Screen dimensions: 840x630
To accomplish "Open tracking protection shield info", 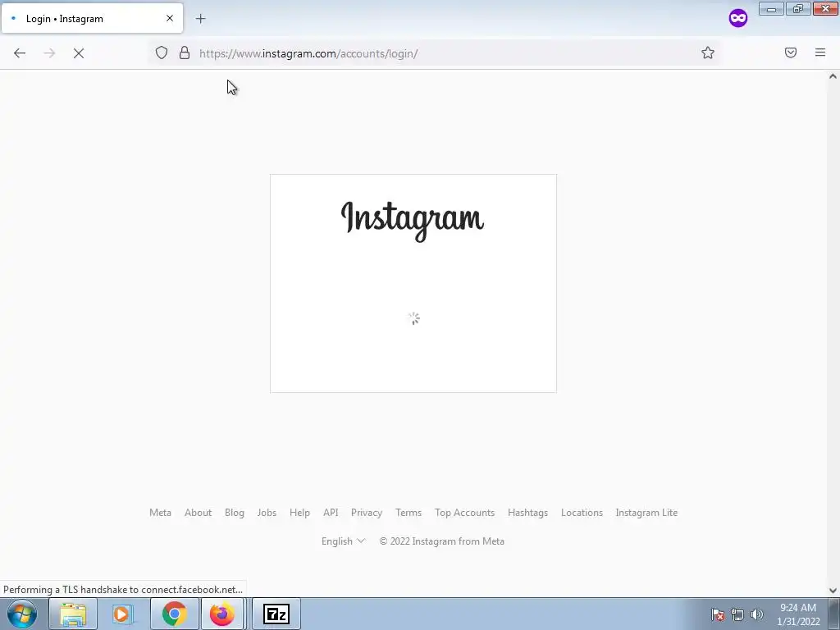I will [x=162, y=52].
